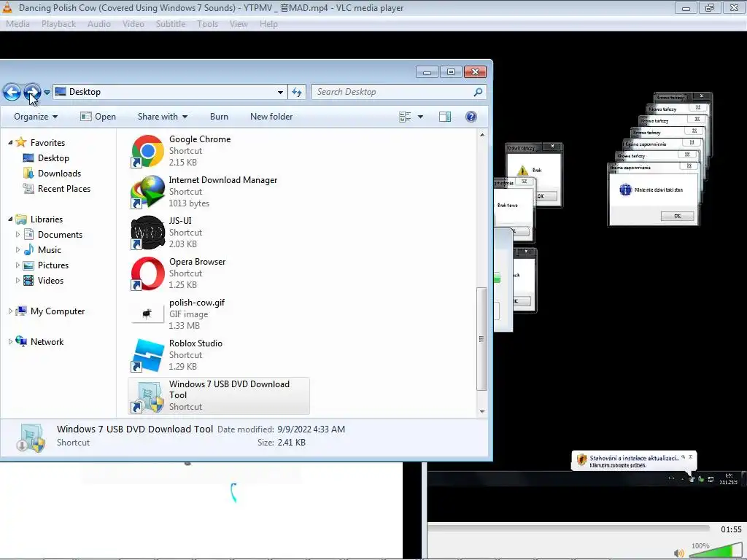Click the magnifier icon in search box
The height and width of the screenshot is (560, 747).
[478, 92]
